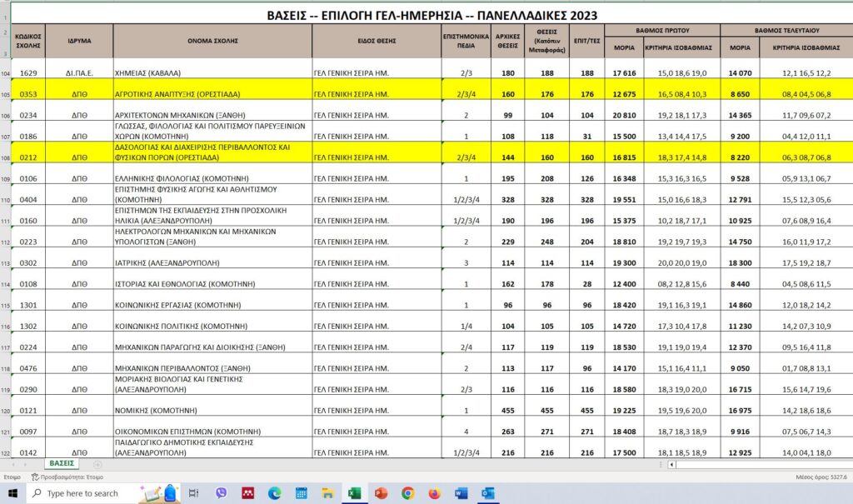The width and height of the screenshot is (853, 504).
Task: Click the ΚΩΔΙΚΟΣ ΣΧΟΛΗΣ column header cell
Action: coord(28,41)
